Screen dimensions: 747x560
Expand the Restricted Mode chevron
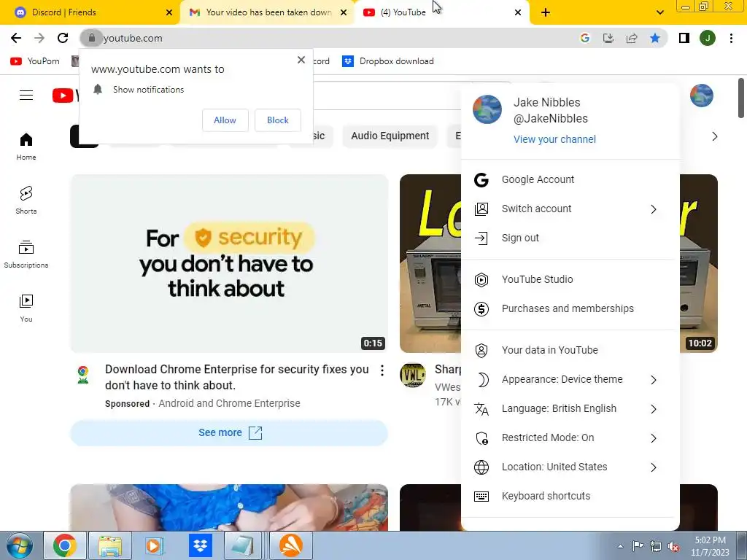(x=654, y=438)
